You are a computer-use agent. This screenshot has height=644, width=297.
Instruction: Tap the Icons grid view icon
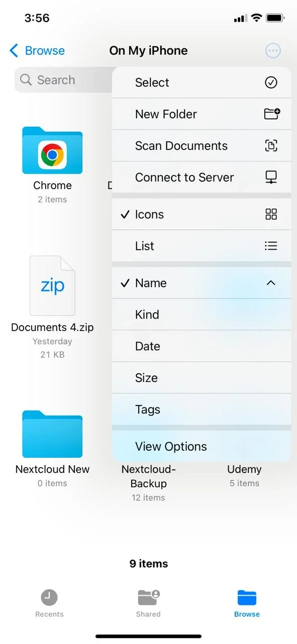point(271,214)
